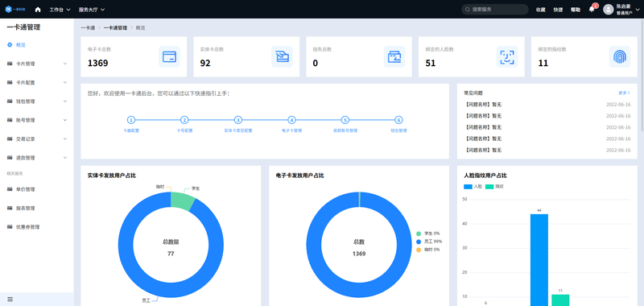Click 更多 link in 常见问题
This screenshot has width=644, height=306.
(x=625, y=93)
